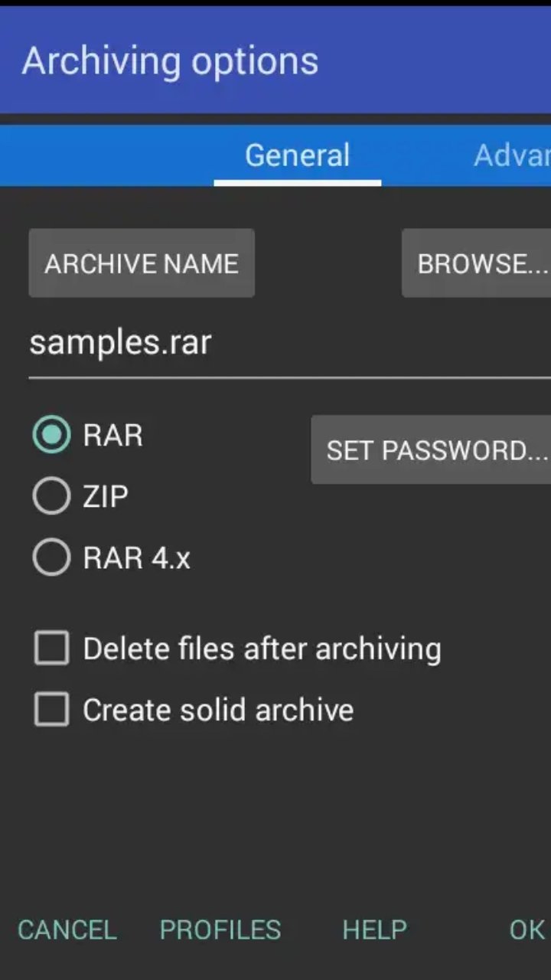Tap the ARCHIVE NAME button
551x980 pixels.
pyautogui.click(x=142, y=263)
